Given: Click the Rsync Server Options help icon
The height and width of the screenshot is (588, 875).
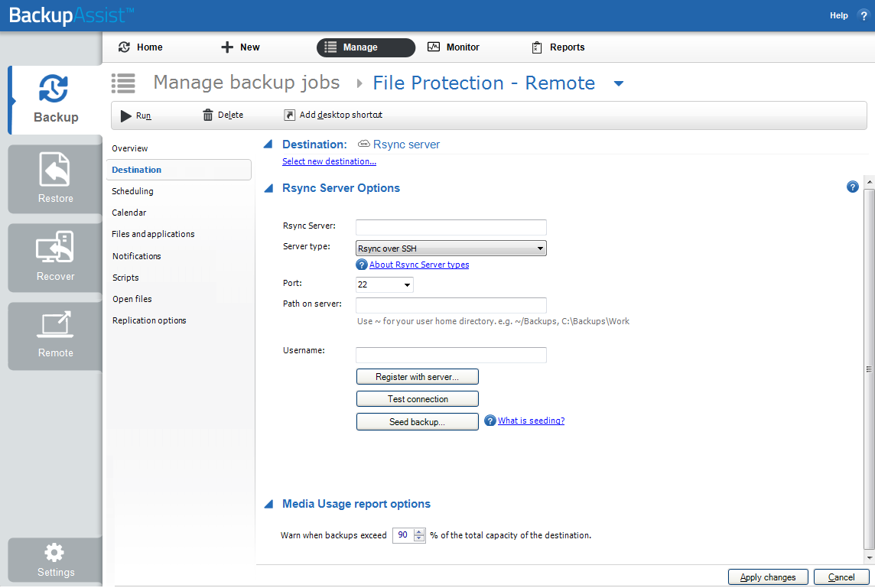Looking at the screenshot, I should (x=852, y=187).
